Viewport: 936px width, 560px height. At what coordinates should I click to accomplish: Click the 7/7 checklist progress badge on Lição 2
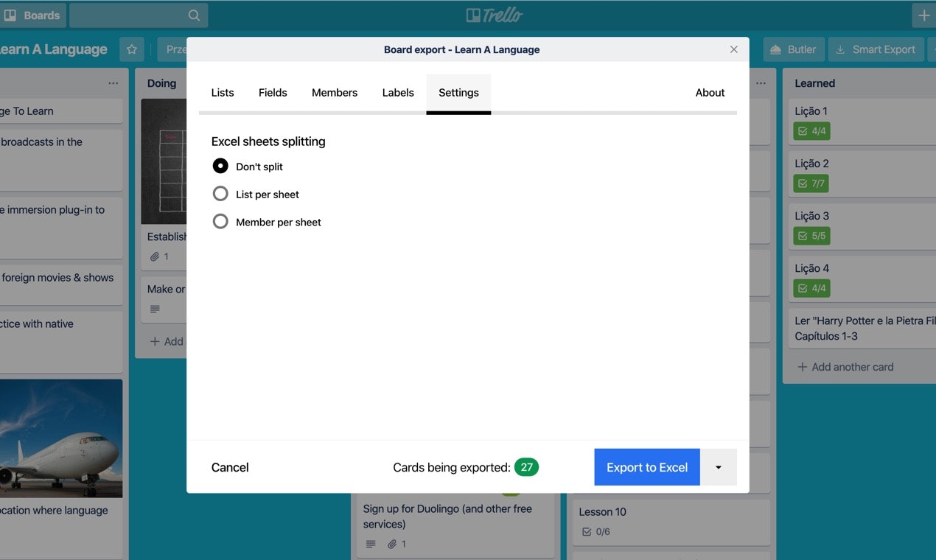tap(811, 183)
